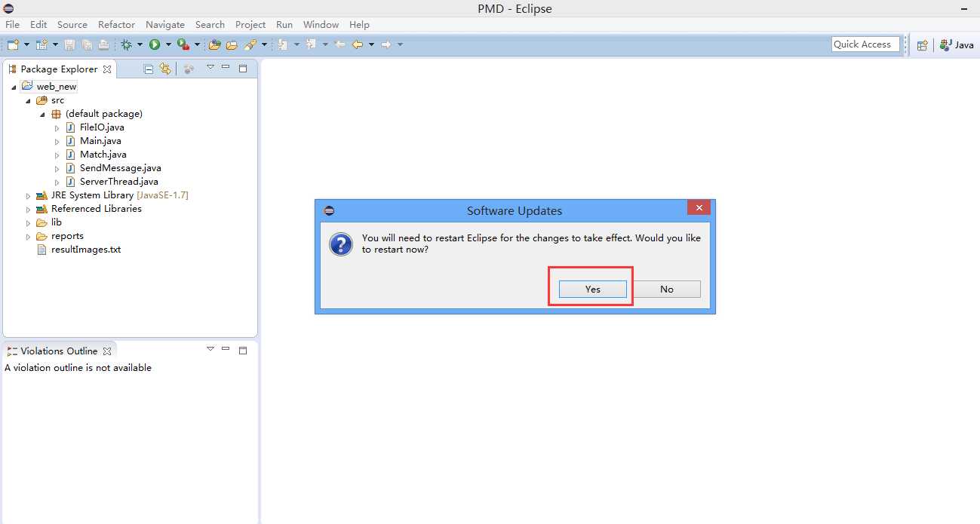The width and height of the screenshot is (980, 524).
Task: Open the Debug configurations dropdown arrow
Action: [x=140, y=44]
